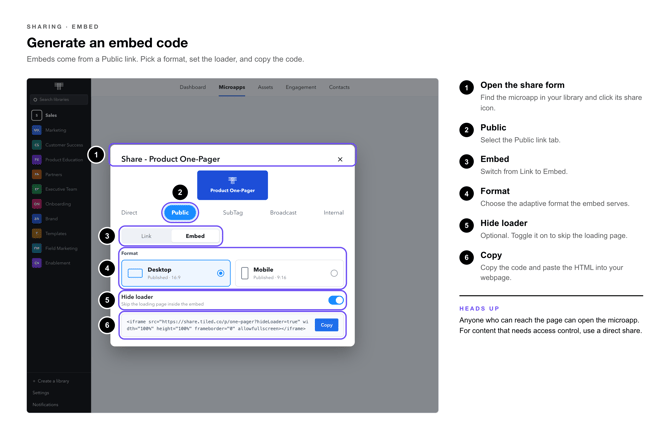Select the Direct share tab
The height and width of the screenshot is (430, 670).
pos(129,212)
